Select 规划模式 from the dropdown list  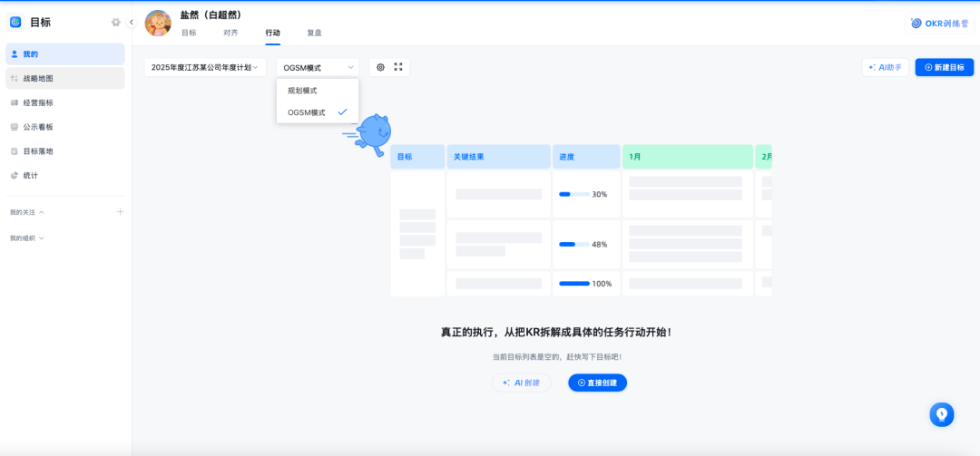318,91
